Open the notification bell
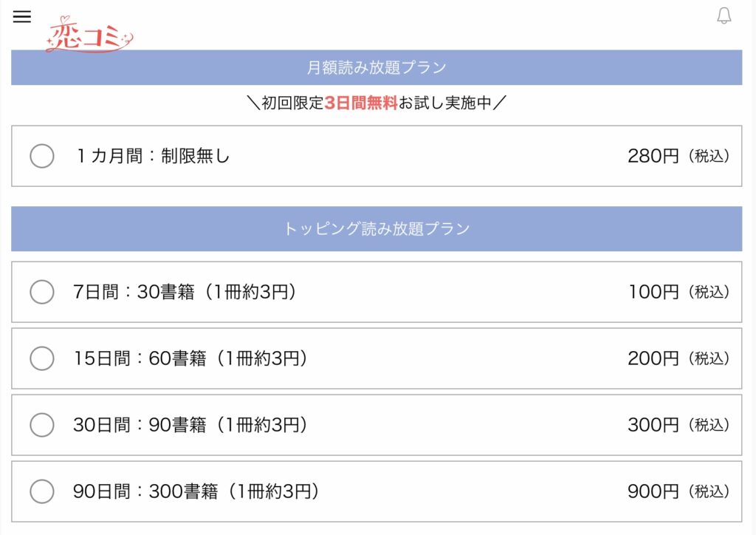The image size is (756, 535). click(724, 16)
